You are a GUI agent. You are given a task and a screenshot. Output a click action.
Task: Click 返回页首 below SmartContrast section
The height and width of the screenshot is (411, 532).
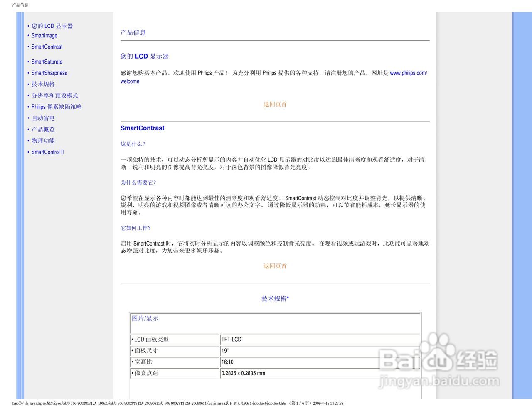click(x=275, y=266)
